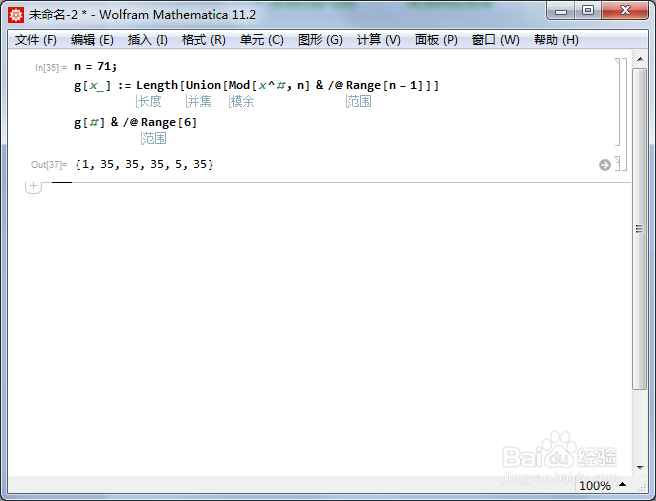This screenshot has height=501, width=656.
Task: Click 'Range[6]' expression
Action: pyautogui.click(x=169, y=123)
